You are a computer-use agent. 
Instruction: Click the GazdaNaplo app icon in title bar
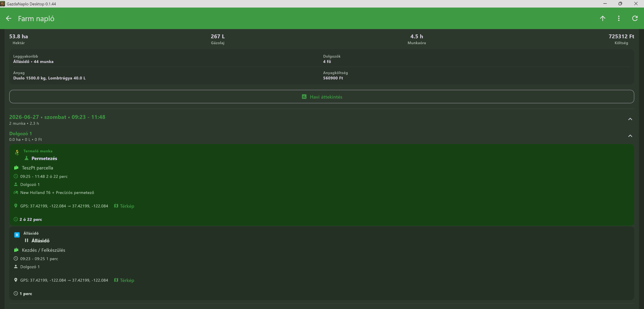[3, 4]
